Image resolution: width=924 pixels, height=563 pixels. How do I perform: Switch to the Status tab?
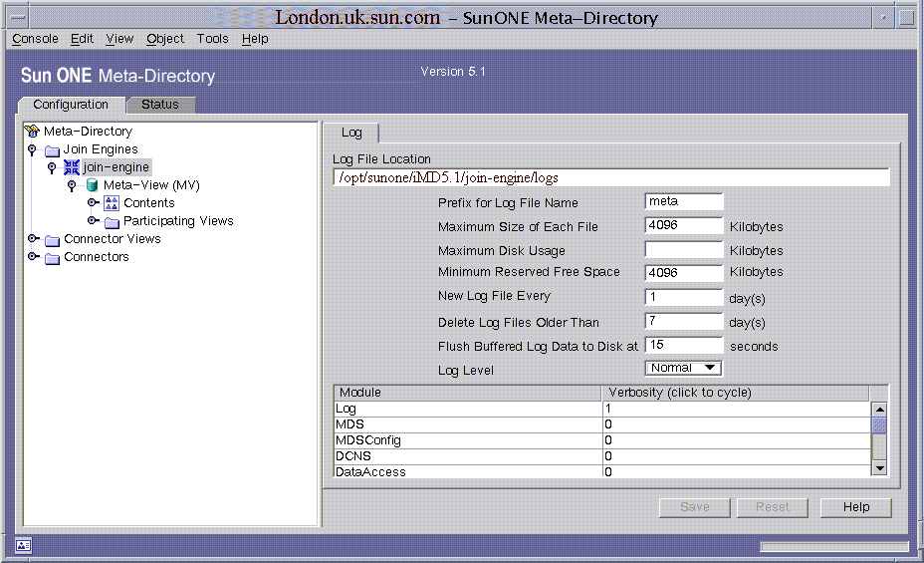point(160,105)
